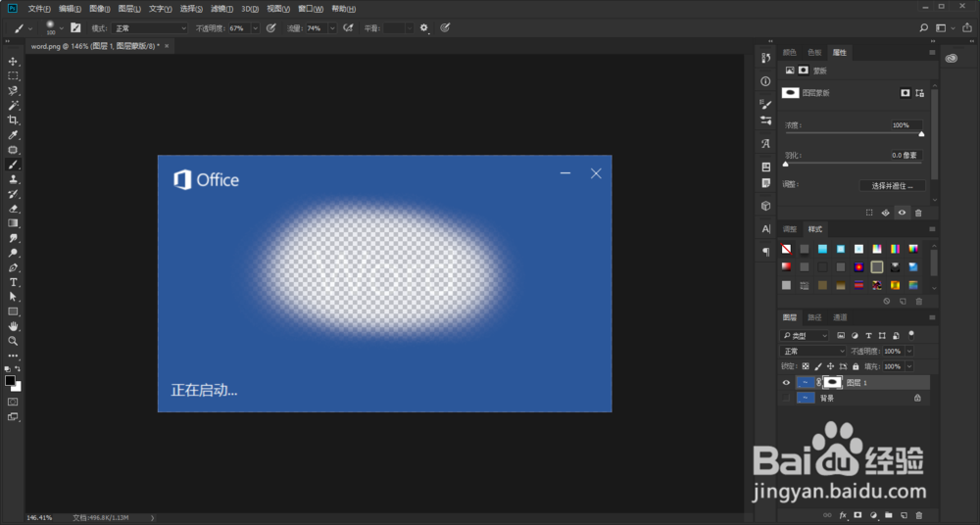Screen dimensions: 980x525
Task: Toggle lock position icon
Action: point(831,366)
